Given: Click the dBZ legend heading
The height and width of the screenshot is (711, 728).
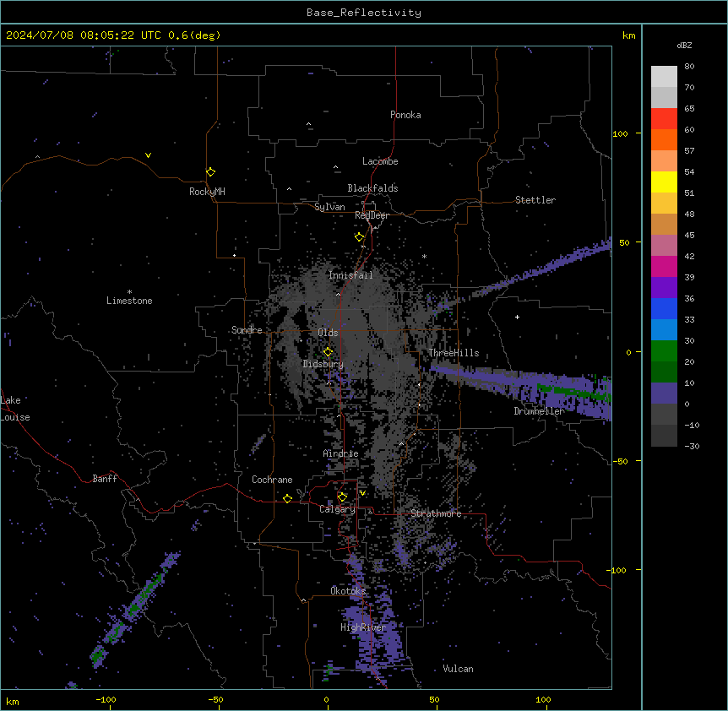Looking at the screenshot, I should [x=684, y=45].
